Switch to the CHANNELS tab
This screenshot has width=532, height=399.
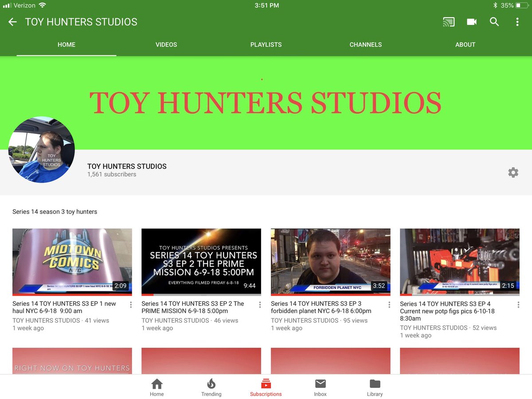(x=366, y=44)
